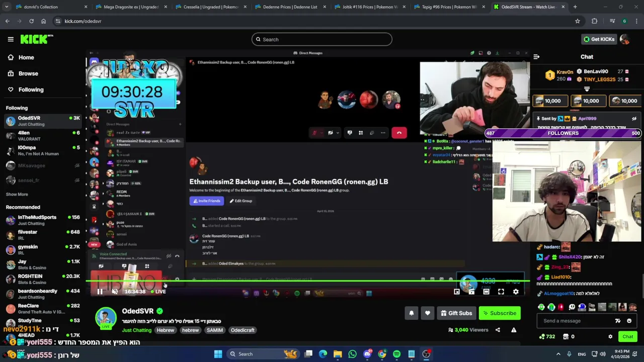644x362 pixels.
Task: Open recommended channel InTheMudSports
Action: click(x=43, y=220)
